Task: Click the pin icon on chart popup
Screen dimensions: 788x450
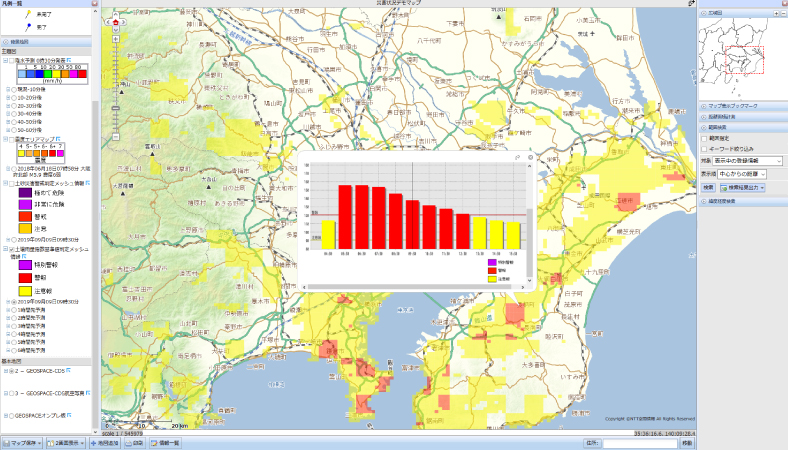Action: (x=518, y=157)
